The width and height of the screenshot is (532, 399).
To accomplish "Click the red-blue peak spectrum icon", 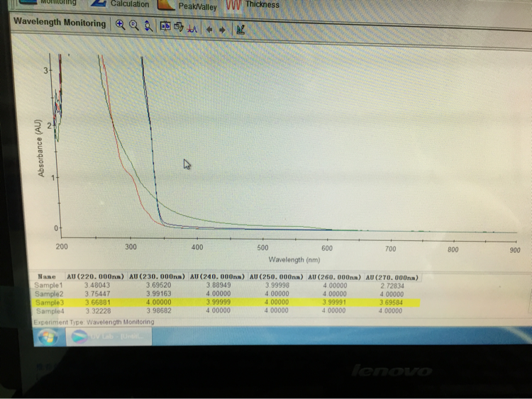I will point(192,28).
